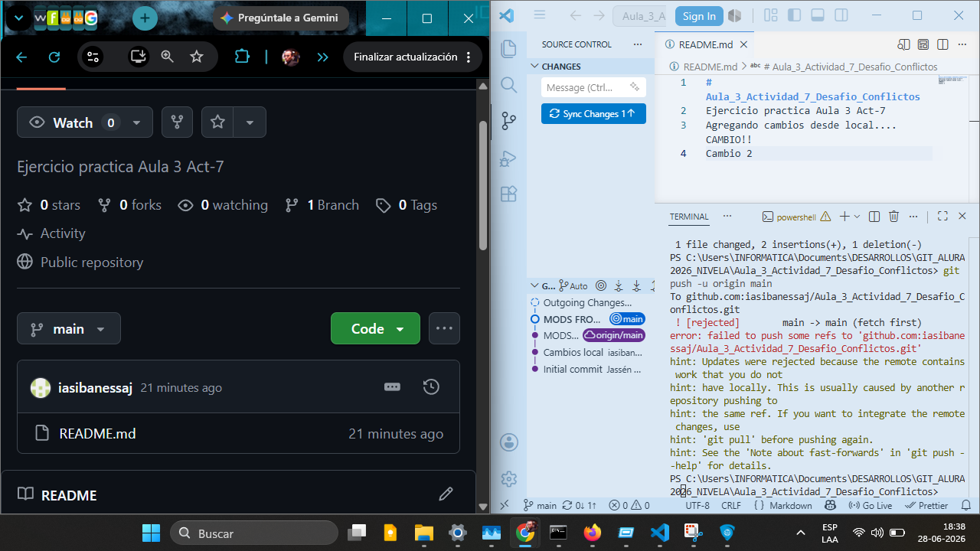Open the Accounts icon in activity bar

(508, 442)
